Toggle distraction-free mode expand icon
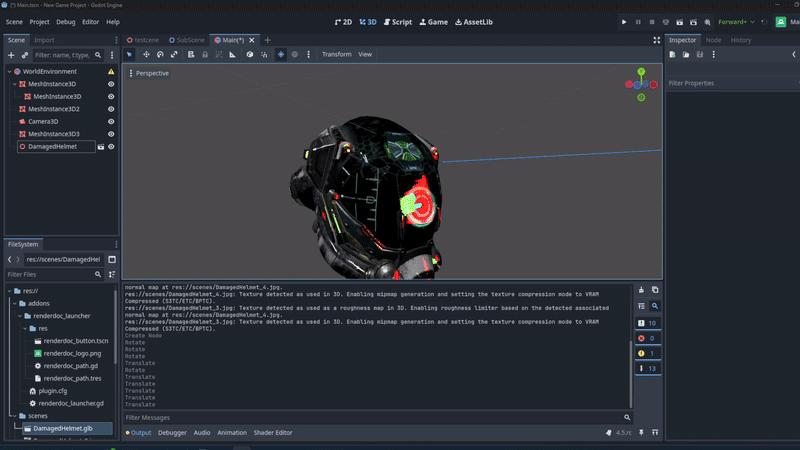 [x=656, y=40]
